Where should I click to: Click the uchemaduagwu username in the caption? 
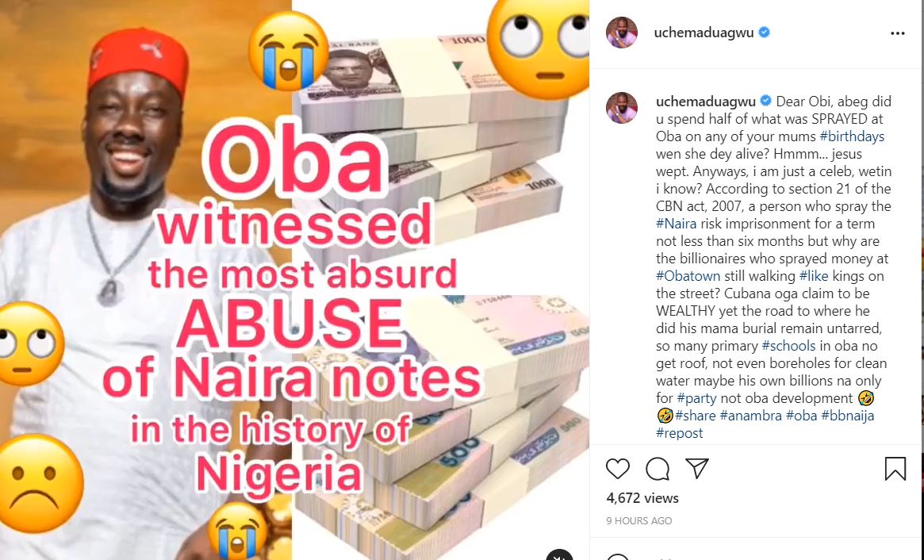tap(706, 102)
